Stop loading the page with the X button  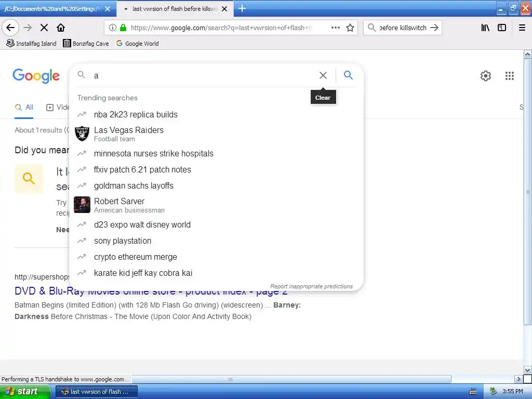pyautogui.click(x=44, y=28)
